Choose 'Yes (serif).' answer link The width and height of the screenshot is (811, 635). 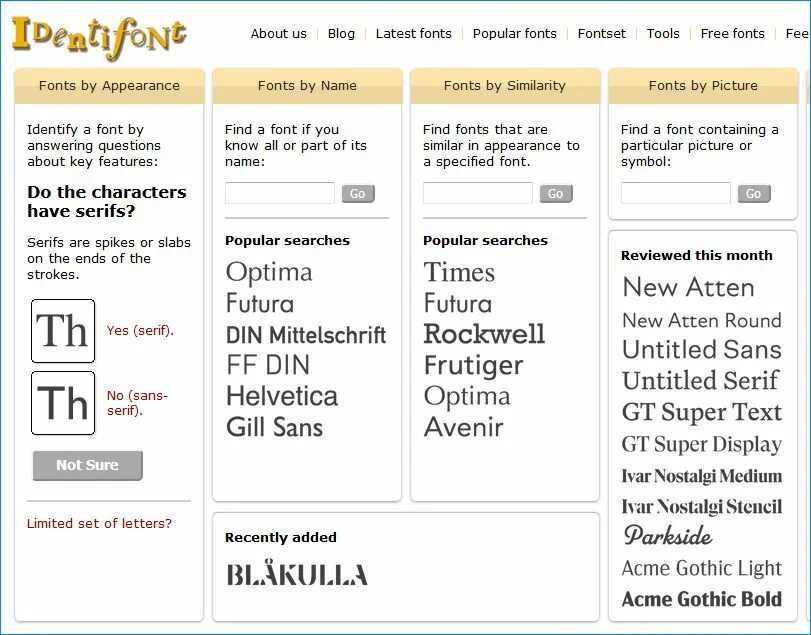[x=140, y=330]
